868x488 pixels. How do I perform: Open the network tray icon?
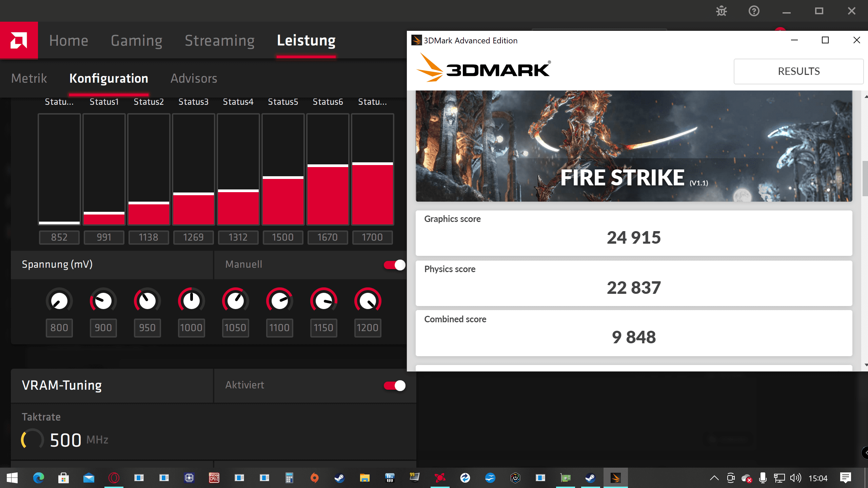point(779,478)
